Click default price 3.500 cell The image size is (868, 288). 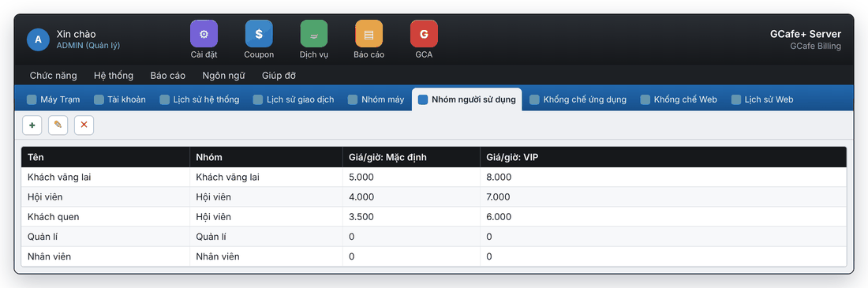point(411,217)
